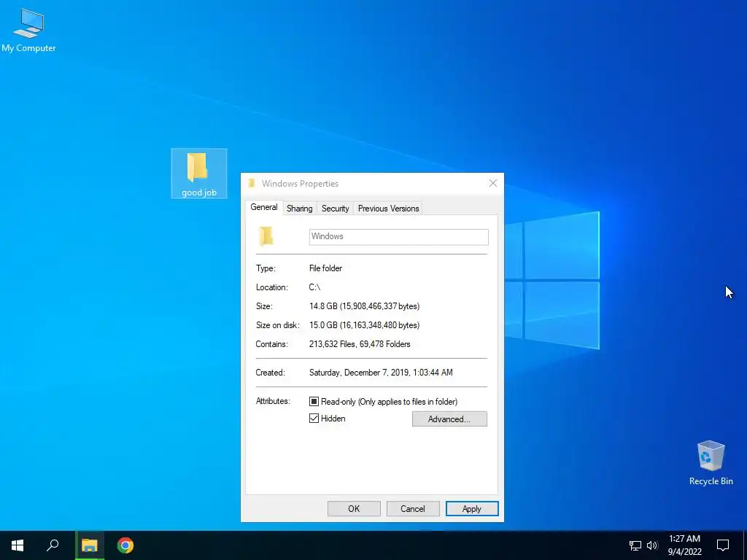The height and width of the screenshot is (560, 747).
Task: Click the large folder icon beside the name field
Action: tap(266, 236)
